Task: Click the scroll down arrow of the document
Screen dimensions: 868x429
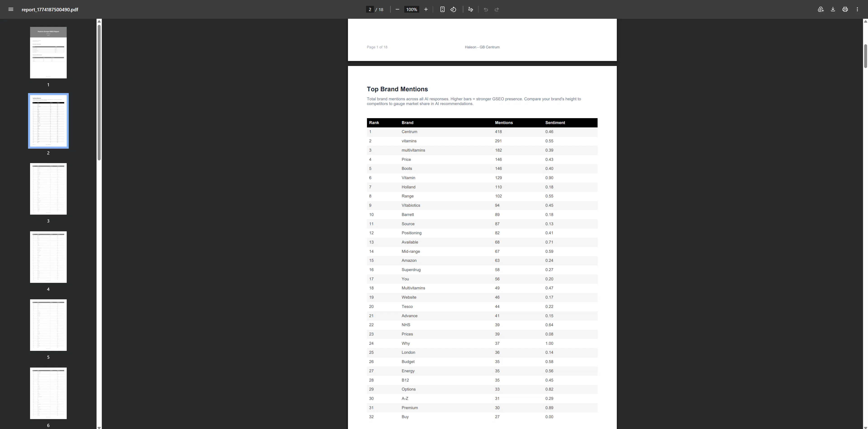Action: [x=865, y=427]
